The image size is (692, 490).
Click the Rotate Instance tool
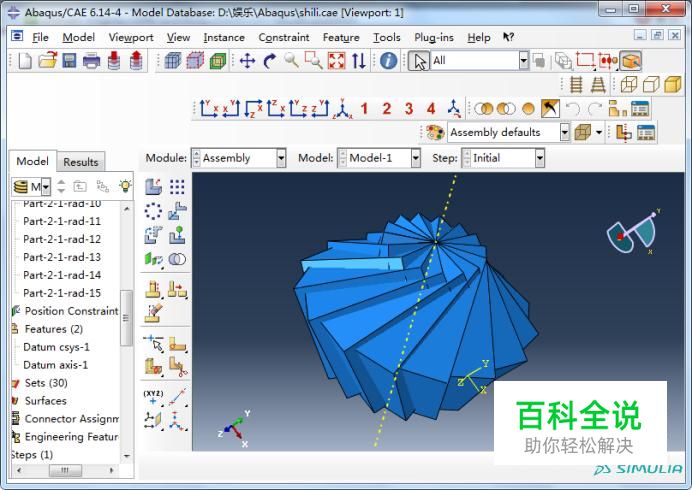153,235
